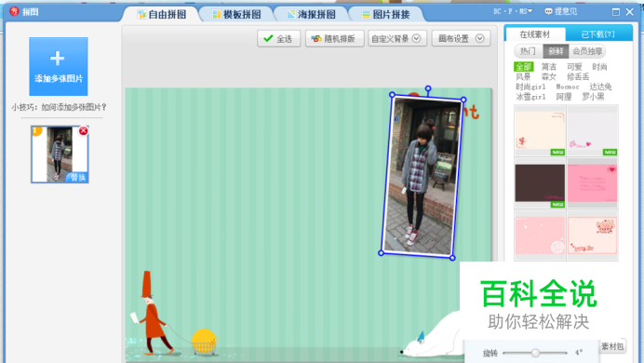The width and height of the screenshot is (644, 363).
Task: Close the 拼图 window
Action: [x=630, y=12]
